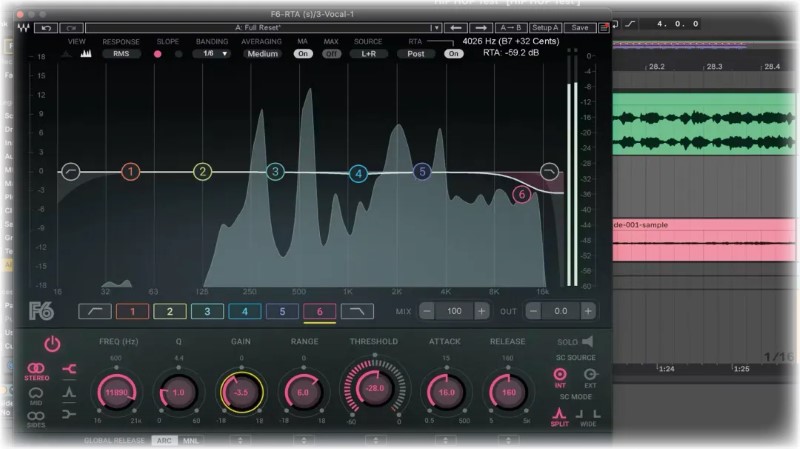Click the SOLO speaker icon

588,341
